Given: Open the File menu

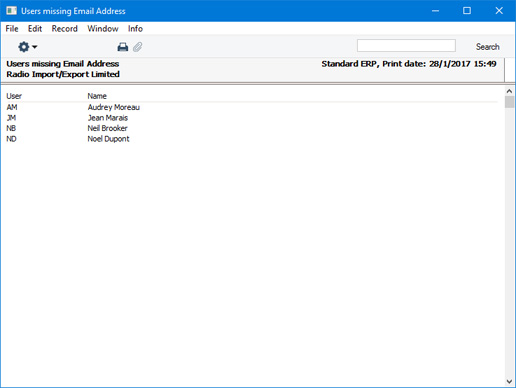Looking at the screenshot, I should pos(12,29).
